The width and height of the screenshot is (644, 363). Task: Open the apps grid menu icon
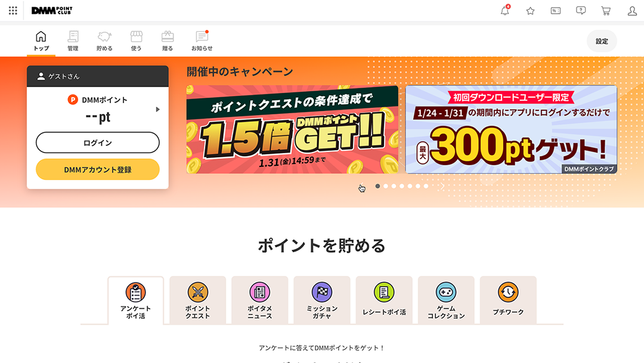click(x=13, y=11)
